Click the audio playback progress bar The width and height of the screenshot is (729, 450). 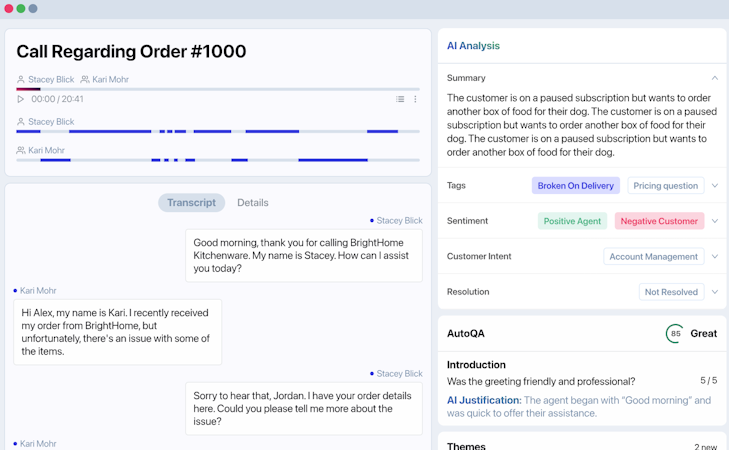click(218, 89)
